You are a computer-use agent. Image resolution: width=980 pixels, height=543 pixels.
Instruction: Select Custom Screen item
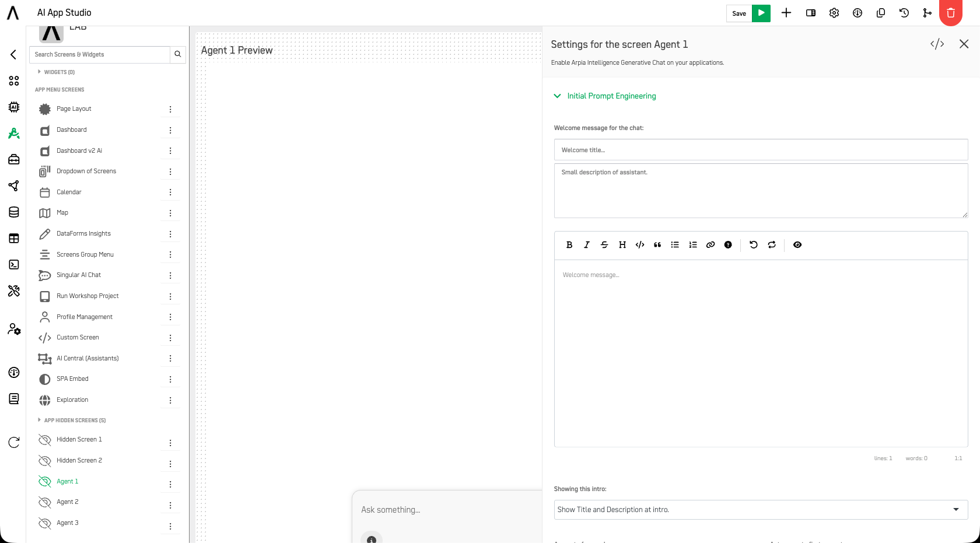tap(78, 338)
